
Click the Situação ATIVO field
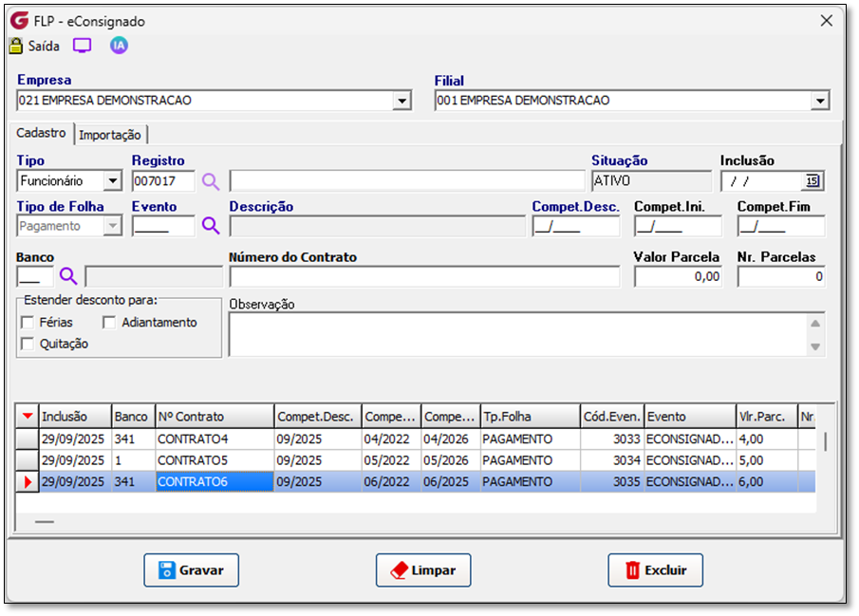click(x=652, y=181)
